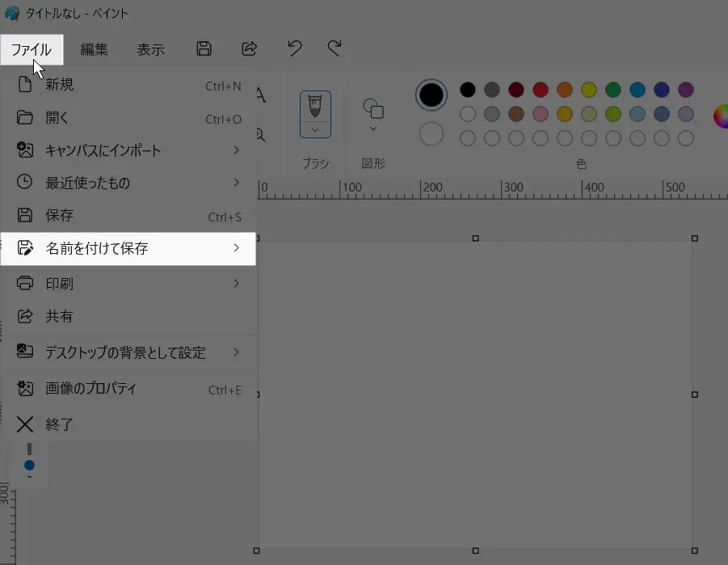Click the share icon beside 共有
The height and width of the screenshot is (565, 728).
24,316
